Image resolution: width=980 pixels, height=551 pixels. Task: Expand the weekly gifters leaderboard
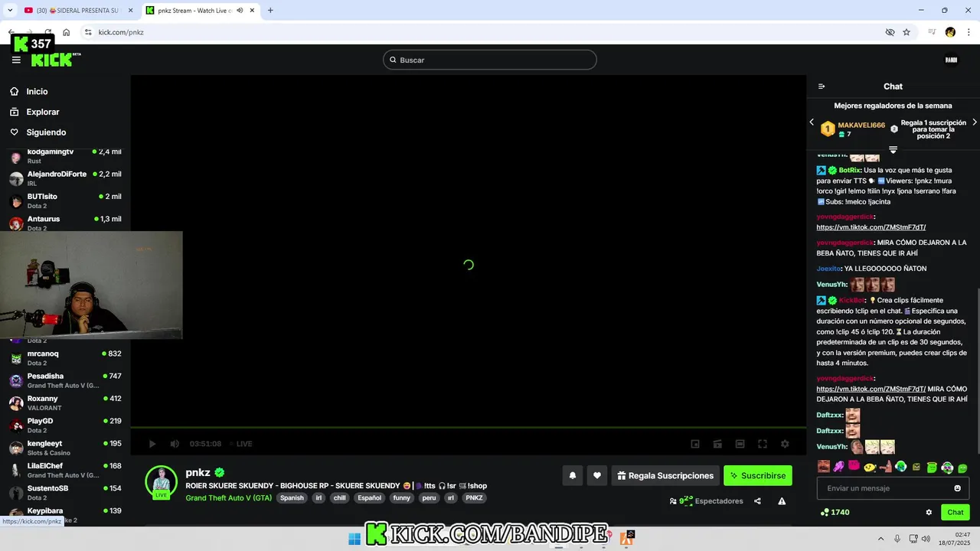[x=893, y=149]
